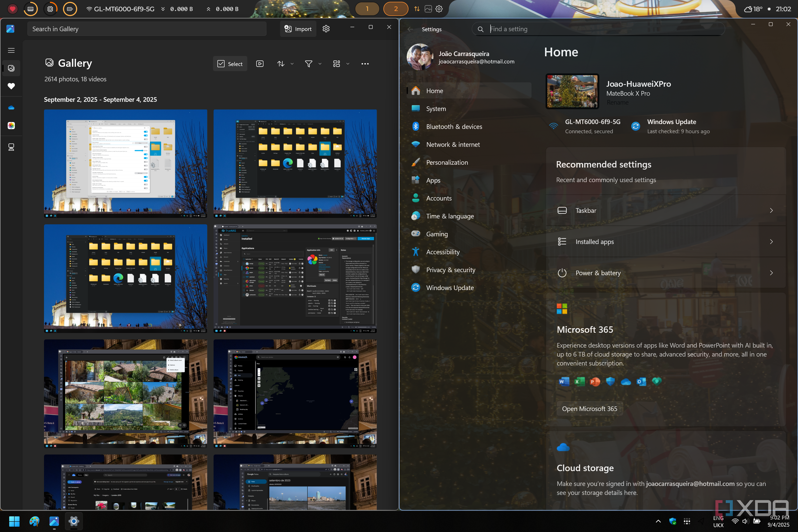Image resolution: width=798 pixels, height=532 pixels.
Task: Open OneDrive cloud in Photos sidebar
Action: [11, 108]
